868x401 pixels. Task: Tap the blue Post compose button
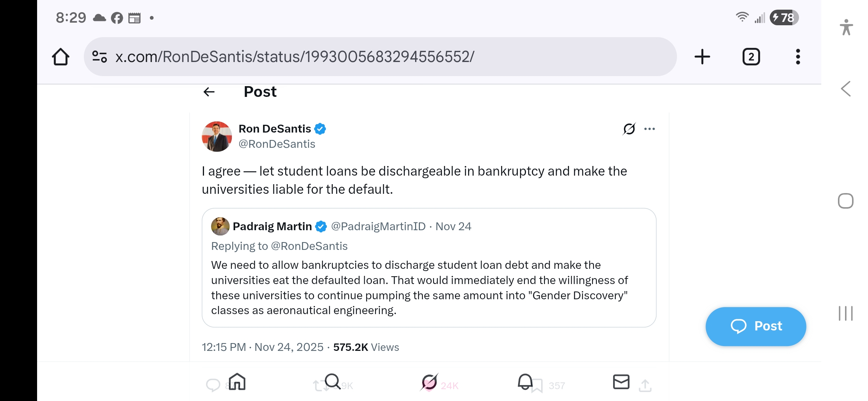[x=756, y=326]
